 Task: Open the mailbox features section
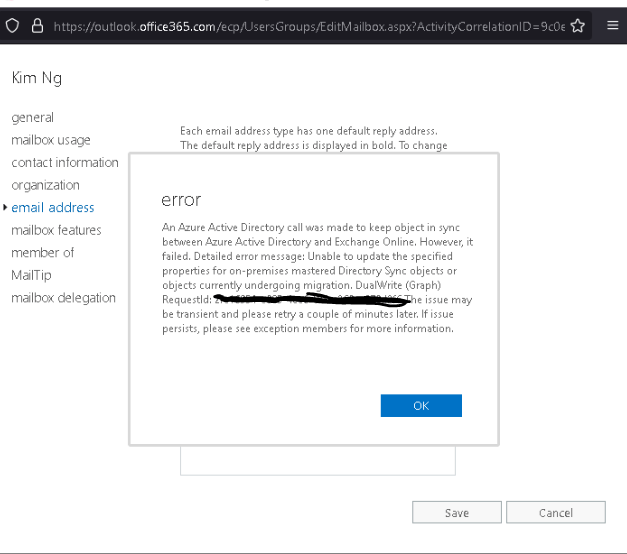[56, 230]
